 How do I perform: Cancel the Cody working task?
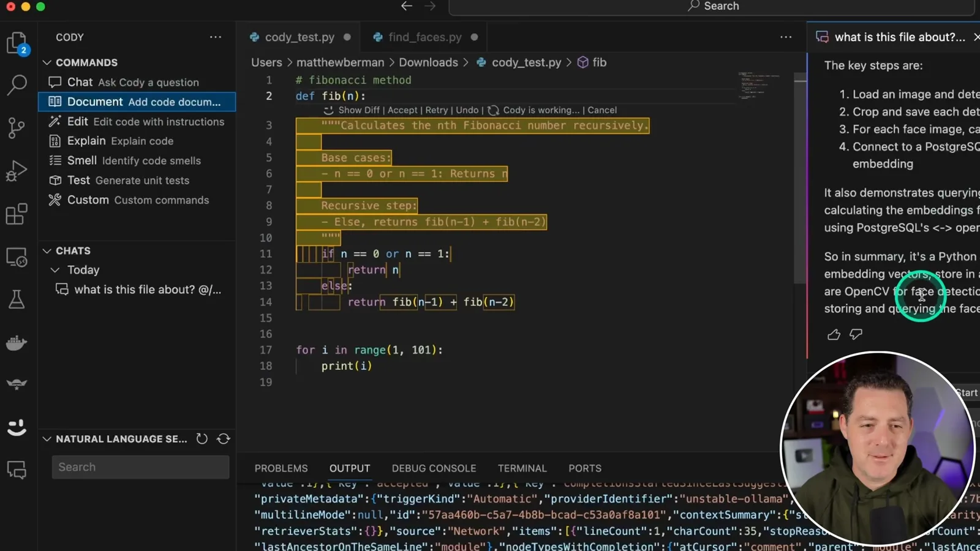tap(602, 110)
